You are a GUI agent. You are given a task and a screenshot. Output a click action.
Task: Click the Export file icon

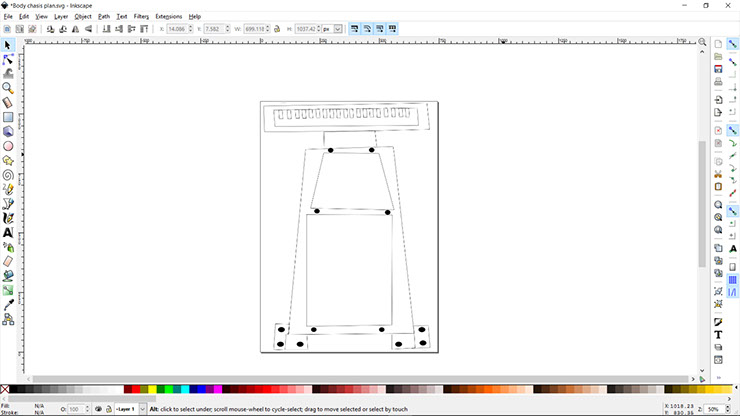(x=718, y=112)
